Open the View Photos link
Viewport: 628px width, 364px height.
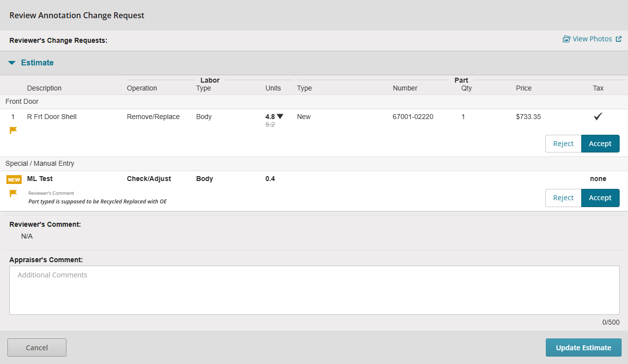point(592,39)
